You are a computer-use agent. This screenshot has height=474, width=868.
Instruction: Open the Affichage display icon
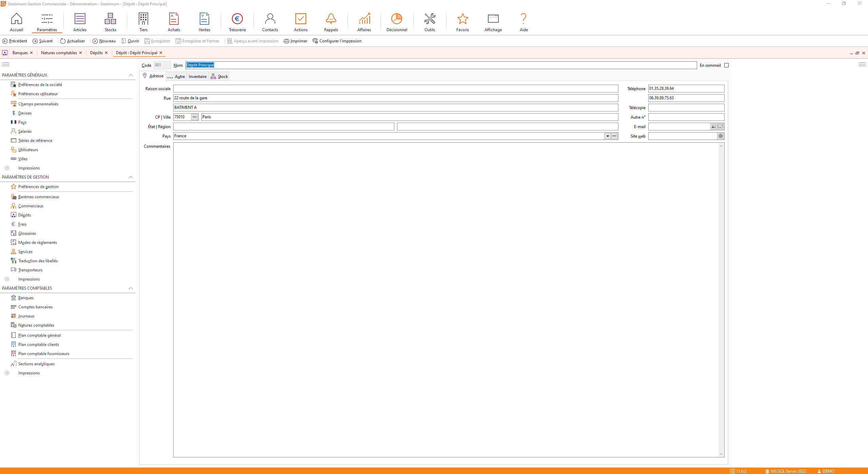[493, 22]
